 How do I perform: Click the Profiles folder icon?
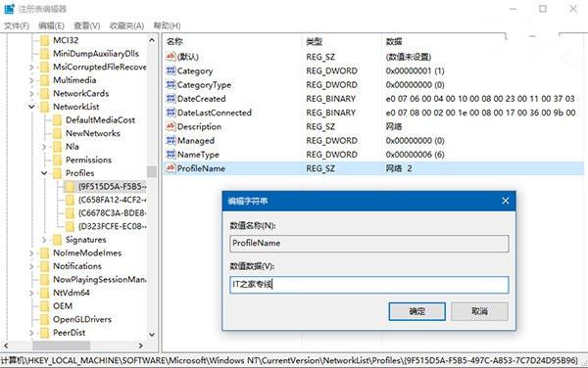click(58, 173)
